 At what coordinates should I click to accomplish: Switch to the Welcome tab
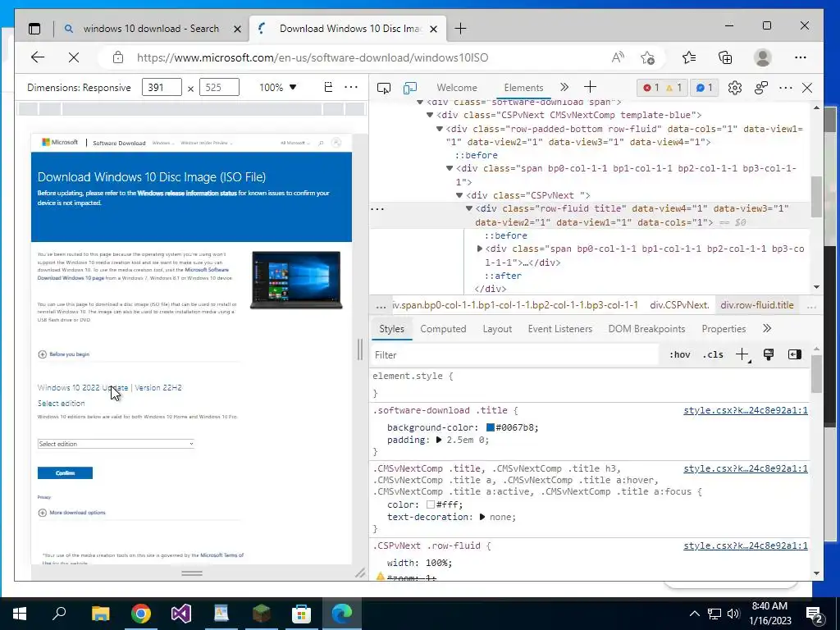point(456,88)
